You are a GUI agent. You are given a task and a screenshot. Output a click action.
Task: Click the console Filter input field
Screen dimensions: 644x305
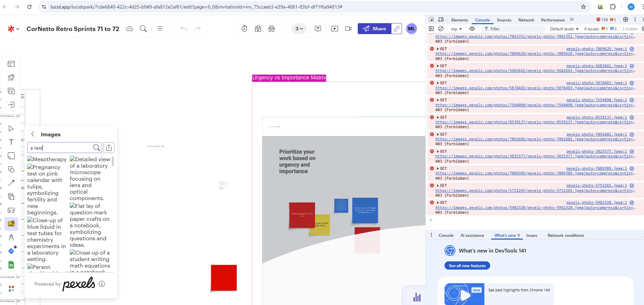tap(514, 29)
